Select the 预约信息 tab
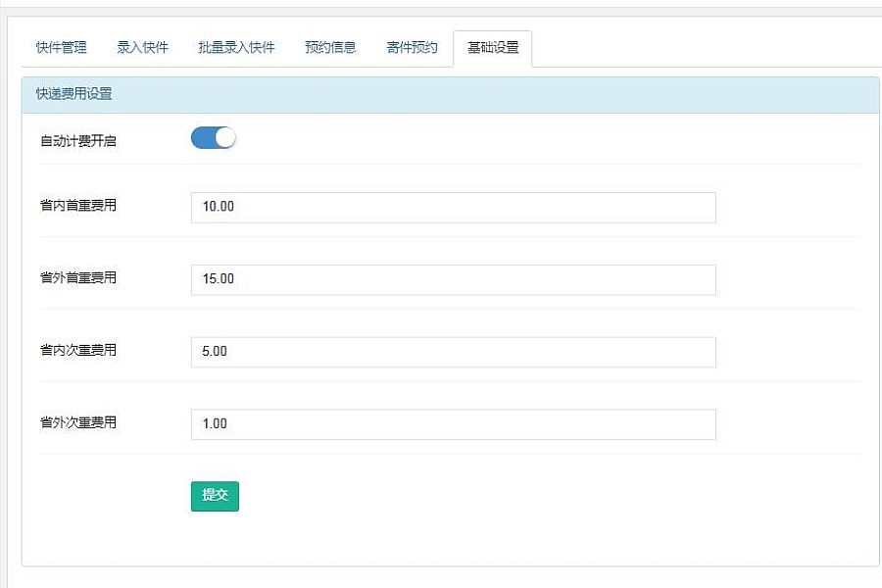 [x=330, y=48]
